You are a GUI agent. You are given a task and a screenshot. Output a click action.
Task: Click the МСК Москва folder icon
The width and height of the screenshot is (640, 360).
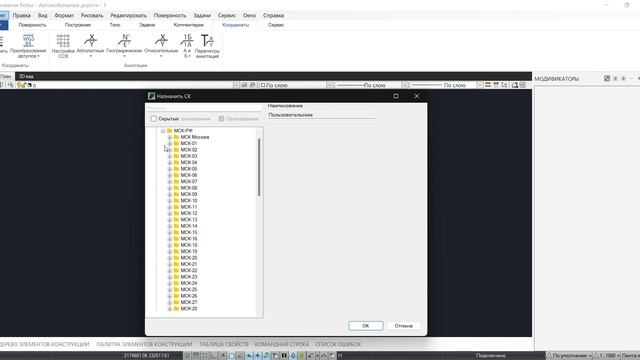click(x=176, y=137)
